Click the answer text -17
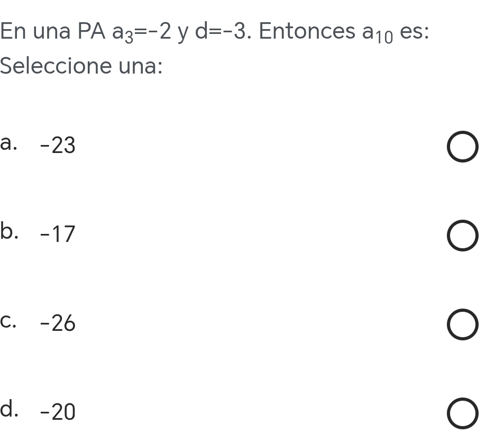Screen dimensions: 504x442 point(58,234)
